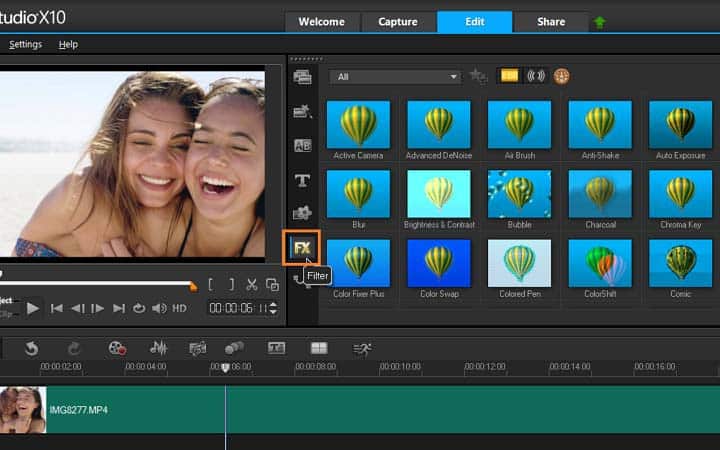Open the Auto Music tool
720x450 pixels.
(x=197, y=349)
